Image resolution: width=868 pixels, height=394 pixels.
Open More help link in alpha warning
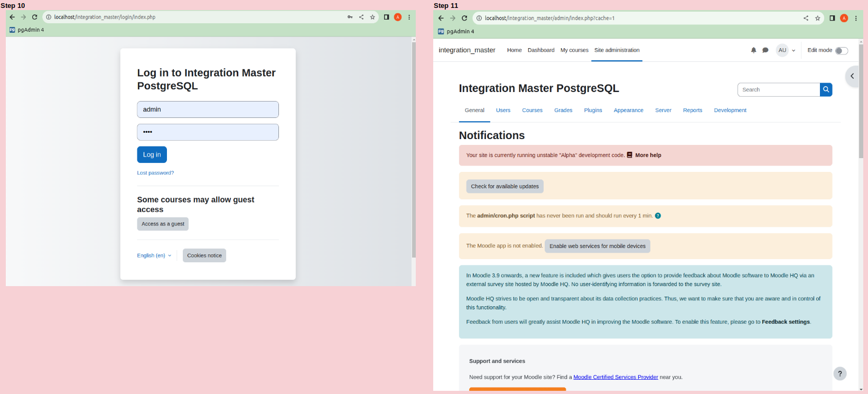click(648, 155)
